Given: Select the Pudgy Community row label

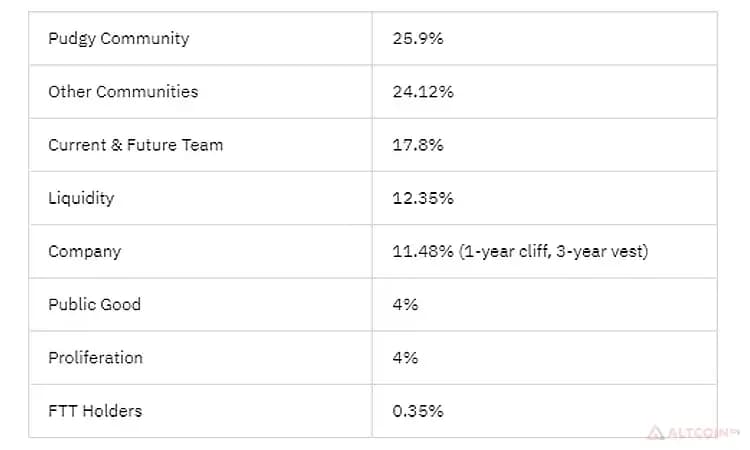Looking at the screenshot, I should point(119,39).
